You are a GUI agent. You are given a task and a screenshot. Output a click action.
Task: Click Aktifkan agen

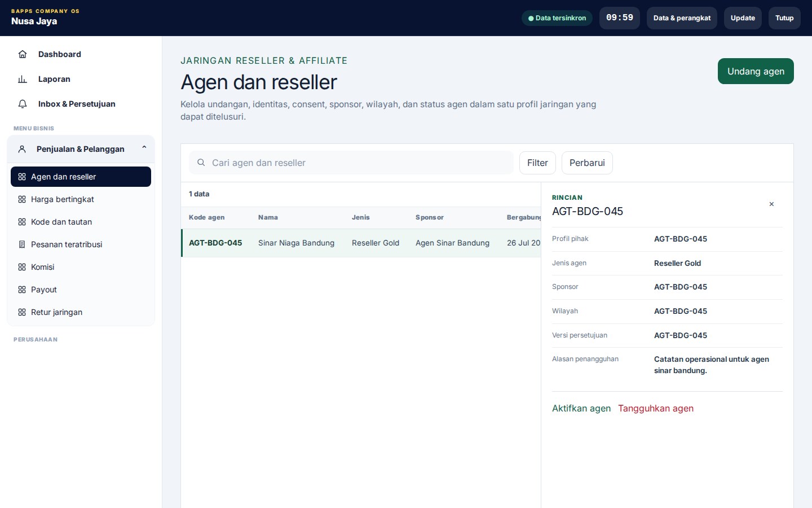click(x=581, y=408)
